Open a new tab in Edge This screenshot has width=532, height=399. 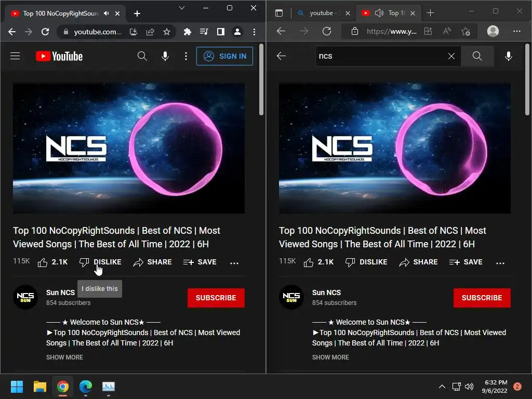[x=430, y=13]
